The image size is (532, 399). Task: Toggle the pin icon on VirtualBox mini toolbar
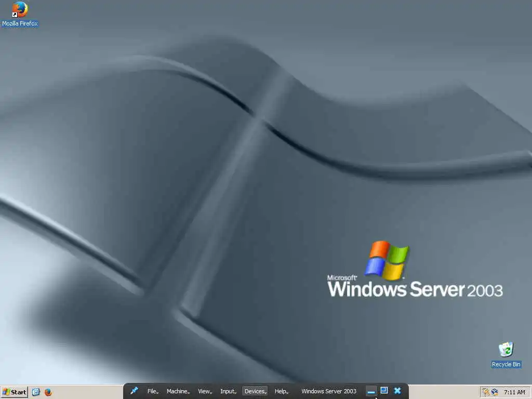coord(134,391)
